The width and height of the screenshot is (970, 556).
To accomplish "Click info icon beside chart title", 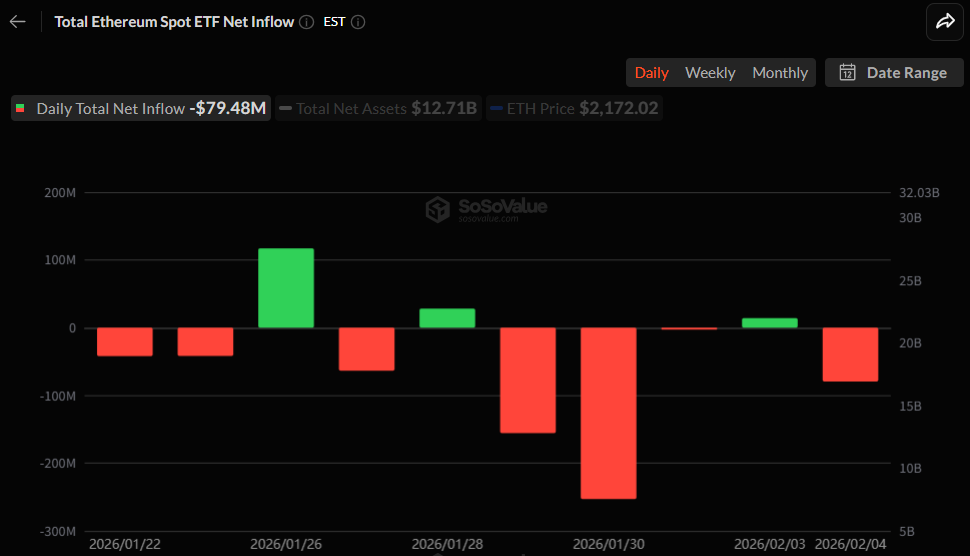I will tap(306, 22).
